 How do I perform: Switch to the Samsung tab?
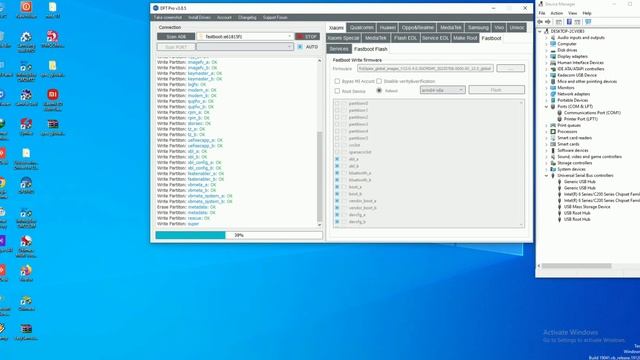478,28
